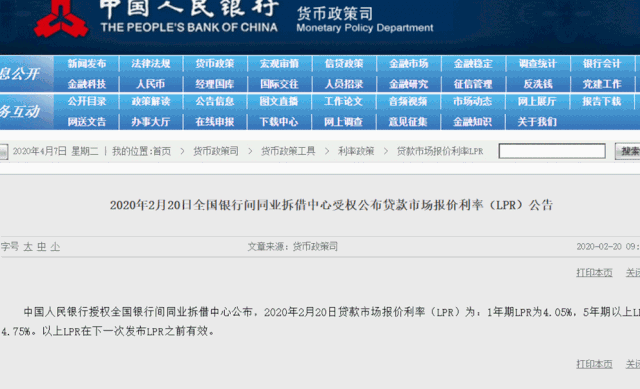Open the 信贷政策 navigation item

click(x=344, y=64)
